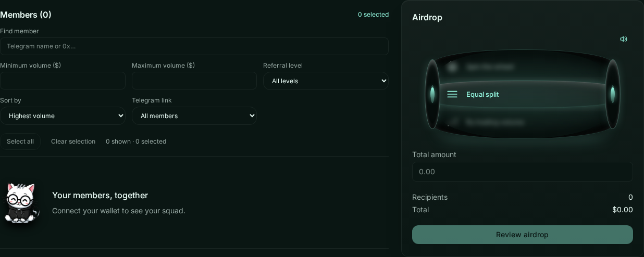Open the Sort by Highest volume dropdown
Screen dimensions: 644x257
(63, 115)
